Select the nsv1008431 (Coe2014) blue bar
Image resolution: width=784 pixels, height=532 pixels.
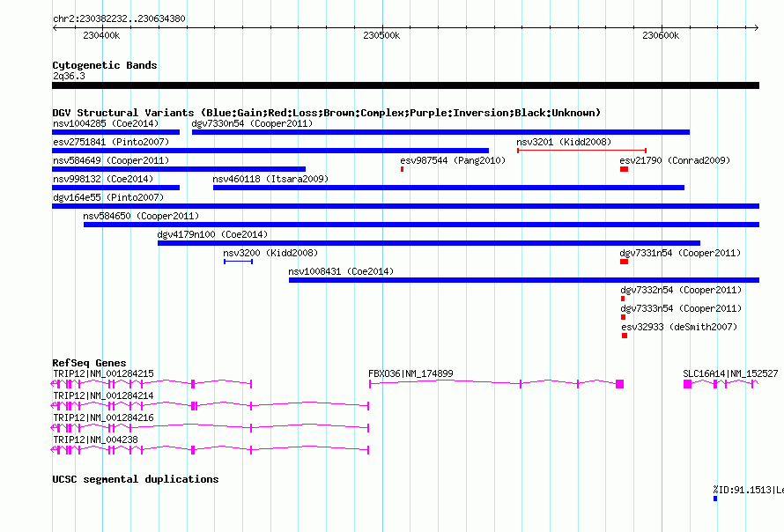coord(523,280)
